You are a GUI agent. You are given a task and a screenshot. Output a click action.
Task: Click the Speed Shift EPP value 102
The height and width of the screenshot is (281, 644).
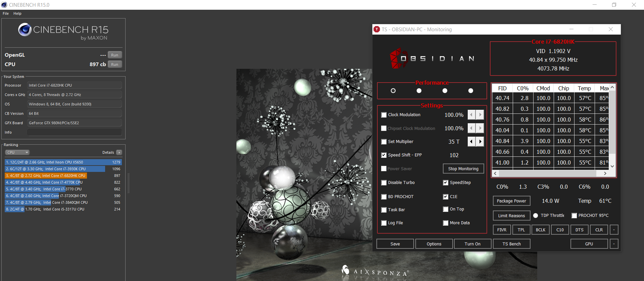454,155
